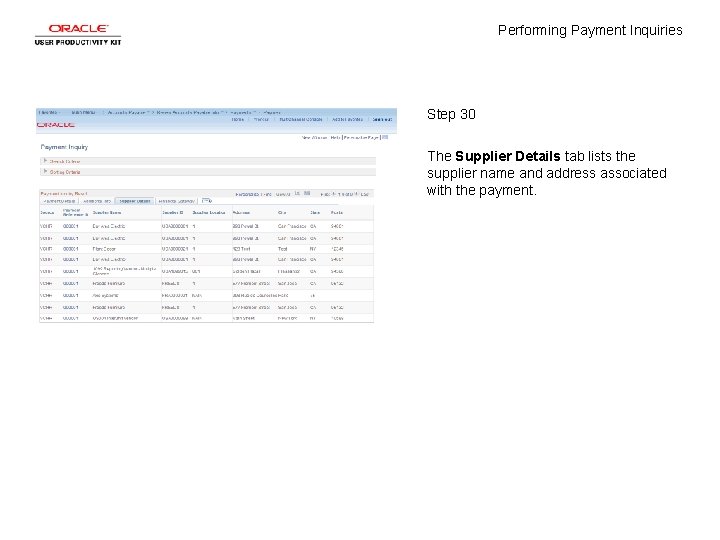Open MultiChannel Console link

(x=301, y=119)
